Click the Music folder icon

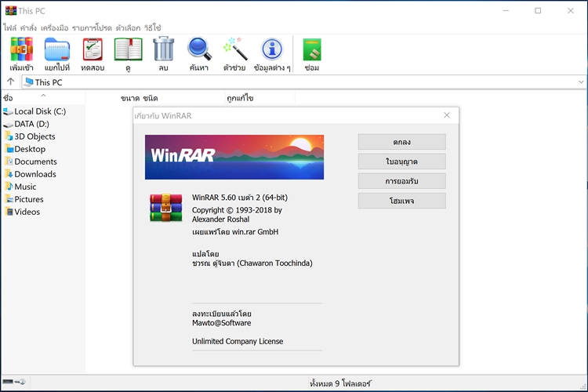[9, 186]
